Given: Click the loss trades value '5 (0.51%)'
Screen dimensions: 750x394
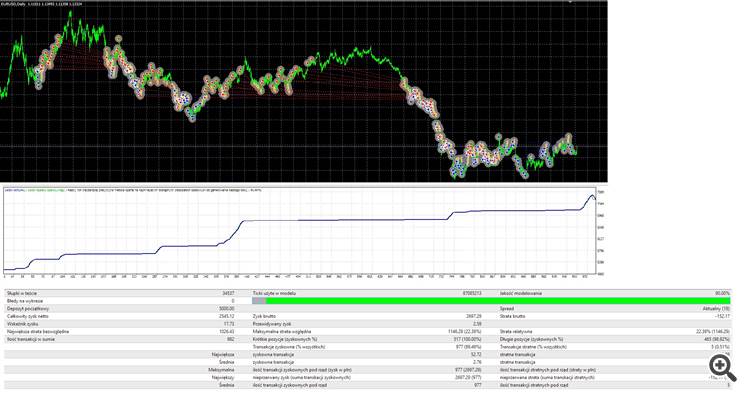Looking at the screenshot, I should pos(720,347).
